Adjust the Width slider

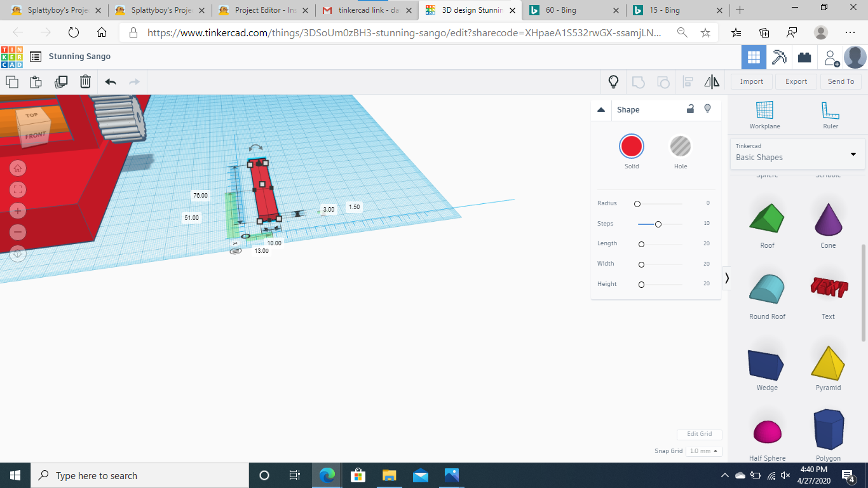click(x=660, y=264)
